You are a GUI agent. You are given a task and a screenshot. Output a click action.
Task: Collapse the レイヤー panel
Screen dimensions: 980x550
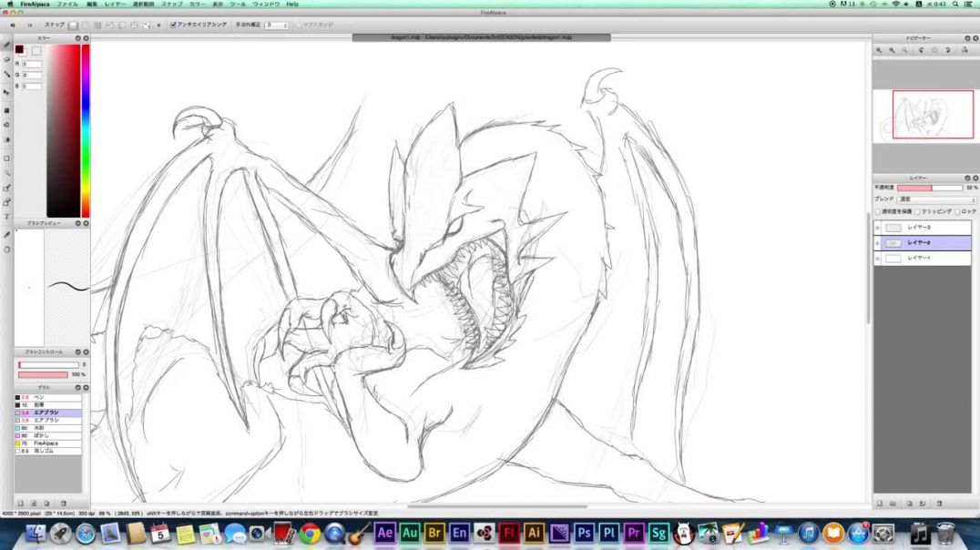coord(967,178)
